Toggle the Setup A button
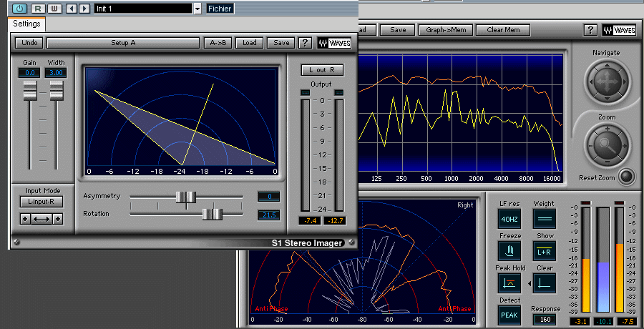Viewport: 644px width, 329px height. [123, 43]
